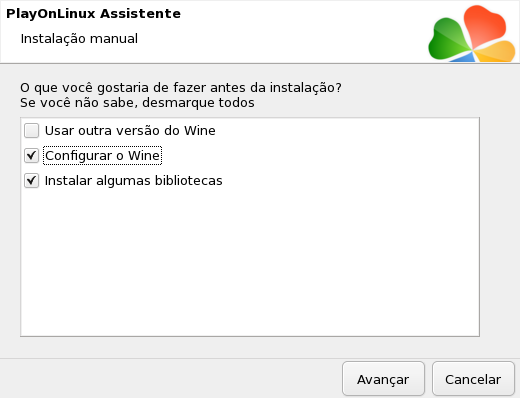
Task: Click the empty area inside the options list
Action: (x=250, y=263)
